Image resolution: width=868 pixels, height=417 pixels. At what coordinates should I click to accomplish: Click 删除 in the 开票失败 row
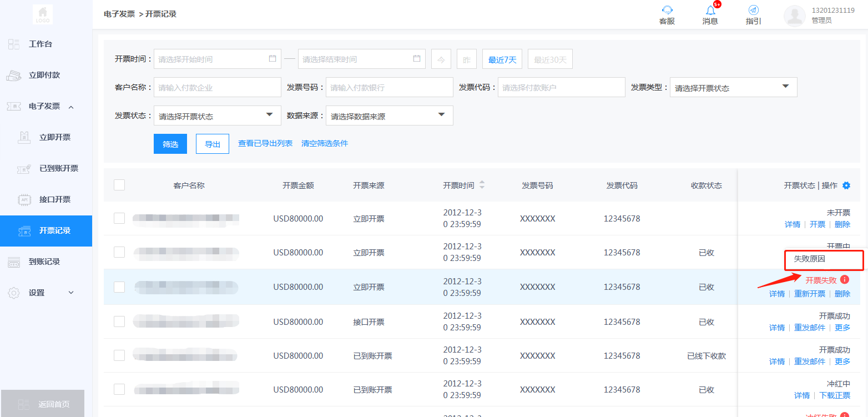coord(842,294)
